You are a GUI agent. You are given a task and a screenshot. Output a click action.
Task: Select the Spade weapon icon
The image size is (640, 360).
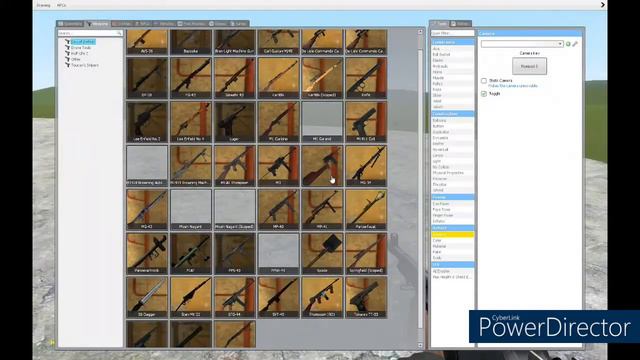pos(322,253)
